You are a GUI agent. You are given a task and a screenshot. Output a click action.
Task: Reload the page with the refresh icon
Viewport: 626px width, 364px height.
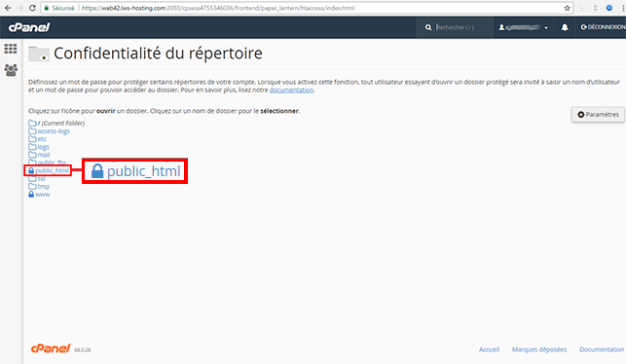point(32,8)
